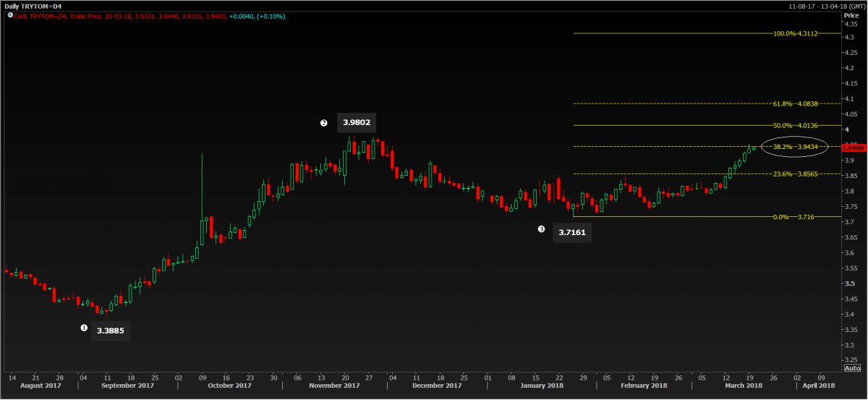Click the December 2017 label on time axis
Viewport: 868px width, 400px height.
click(x=436, y=386)
